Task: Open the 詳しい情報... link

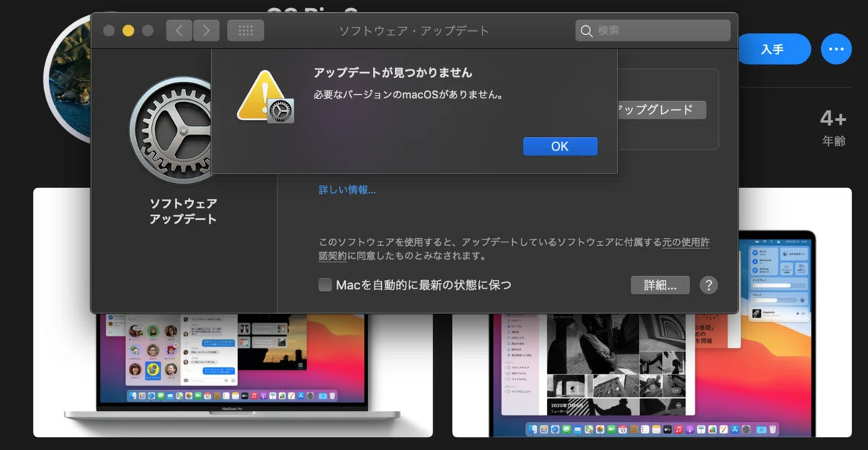Action: [x=347, y=190]
